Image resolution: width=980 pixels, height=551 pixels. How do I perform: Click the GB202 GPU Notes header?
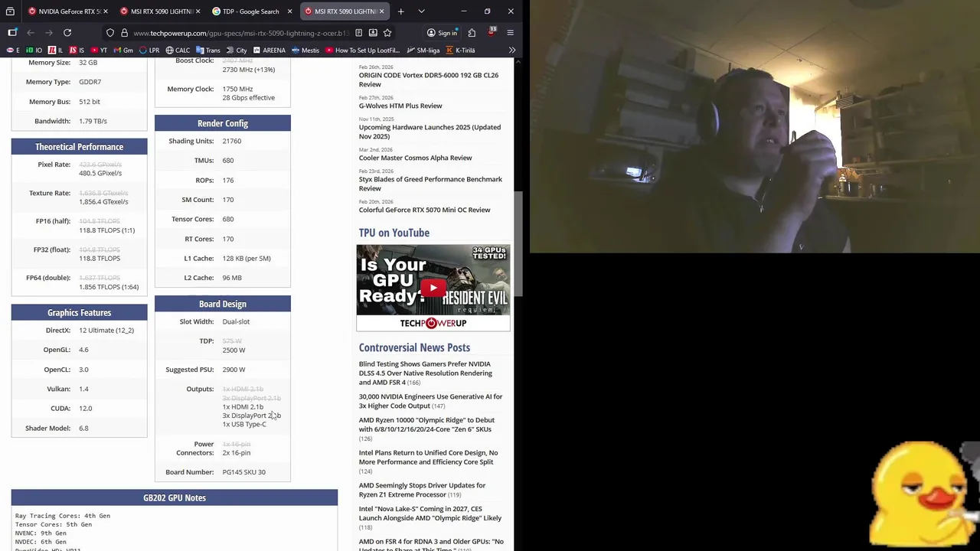tap(174, 497)
